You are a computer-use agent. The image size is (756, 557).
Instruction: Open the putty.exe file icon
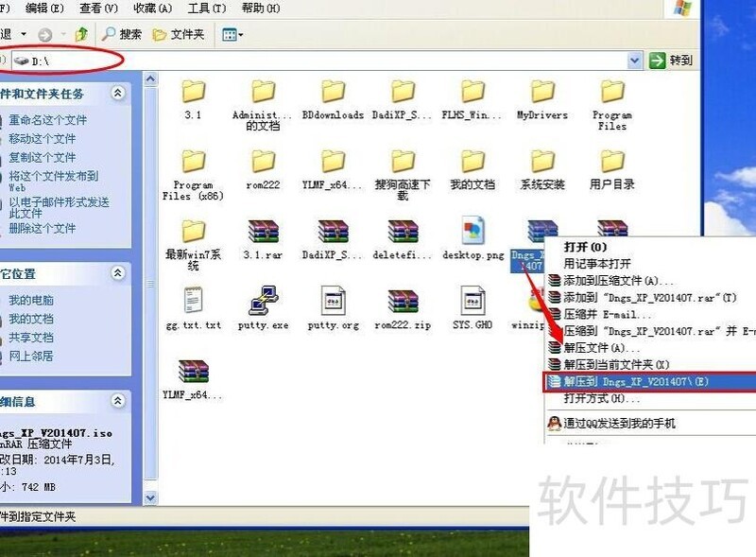(263, 303)
